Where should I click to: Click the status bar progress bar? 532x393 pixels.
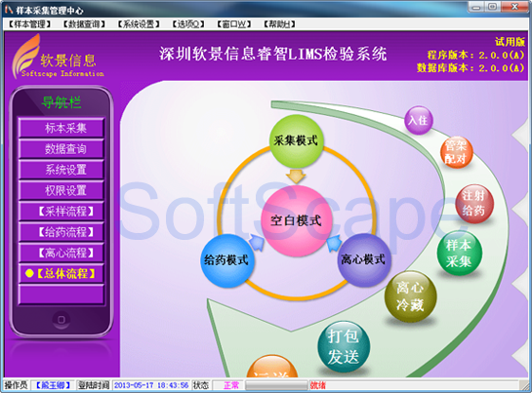276,385
